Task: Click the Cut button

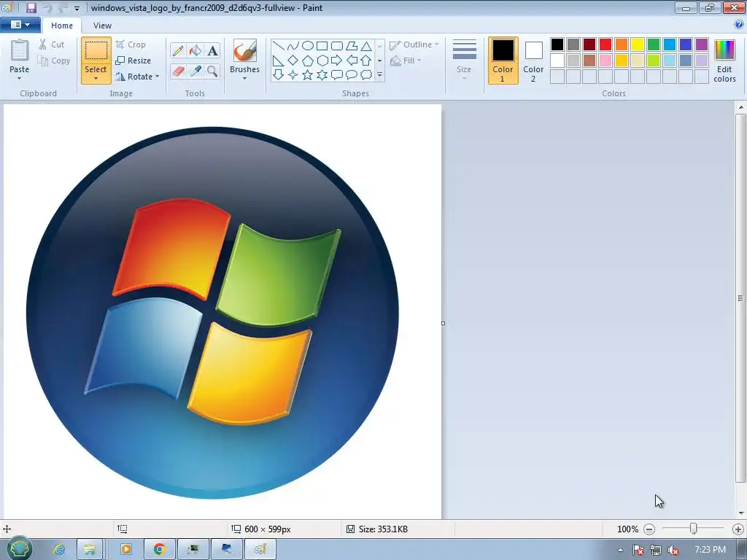Action: point(52,44)
